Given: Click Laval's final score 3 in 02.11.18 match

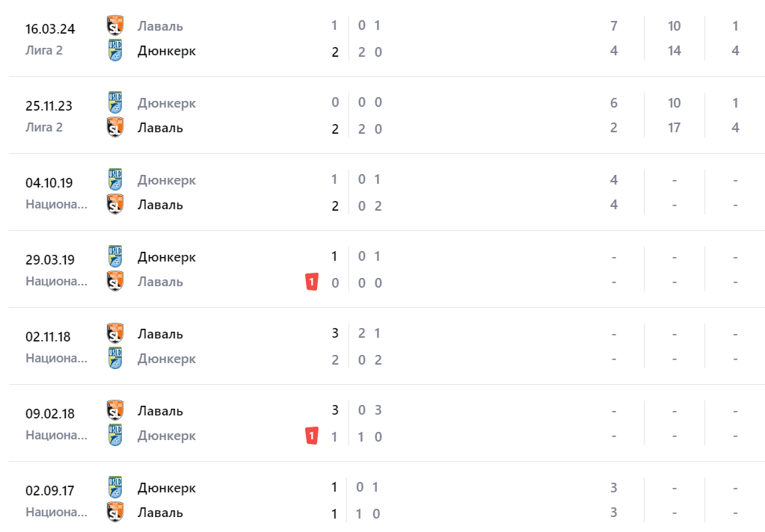Looking at the screenshot, I should coord(335,333).
